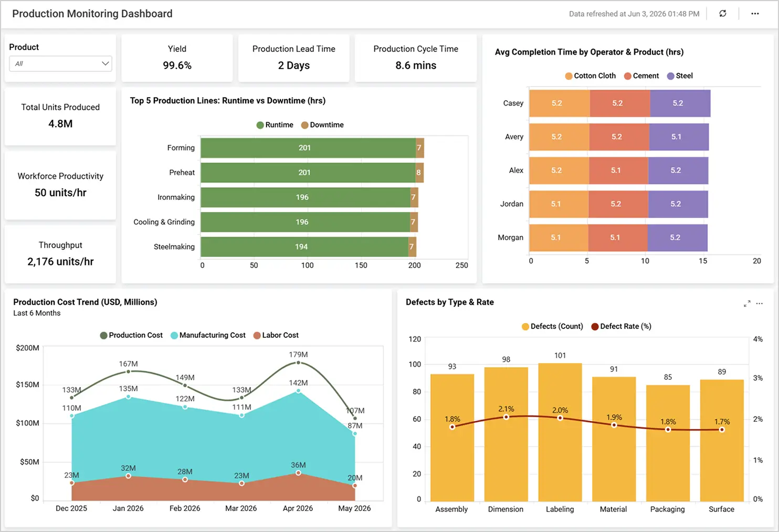Open the Product filter dropdown
The image size is (779, 532).
(60, 63)
